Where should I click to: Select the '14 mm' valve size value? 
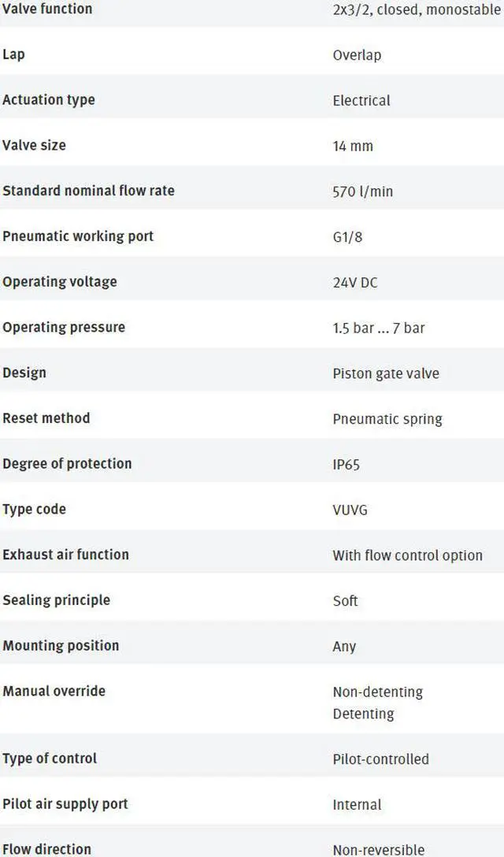tap(353, 146)
